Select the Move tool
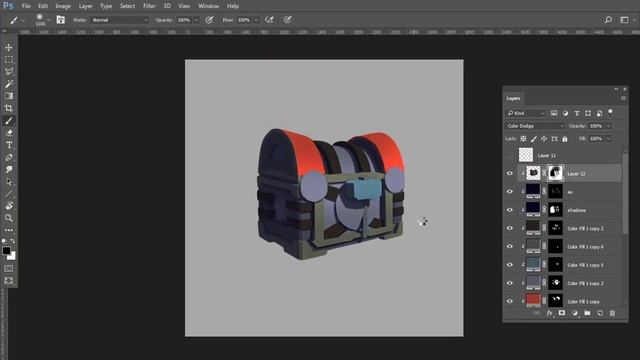 point(9,48)
